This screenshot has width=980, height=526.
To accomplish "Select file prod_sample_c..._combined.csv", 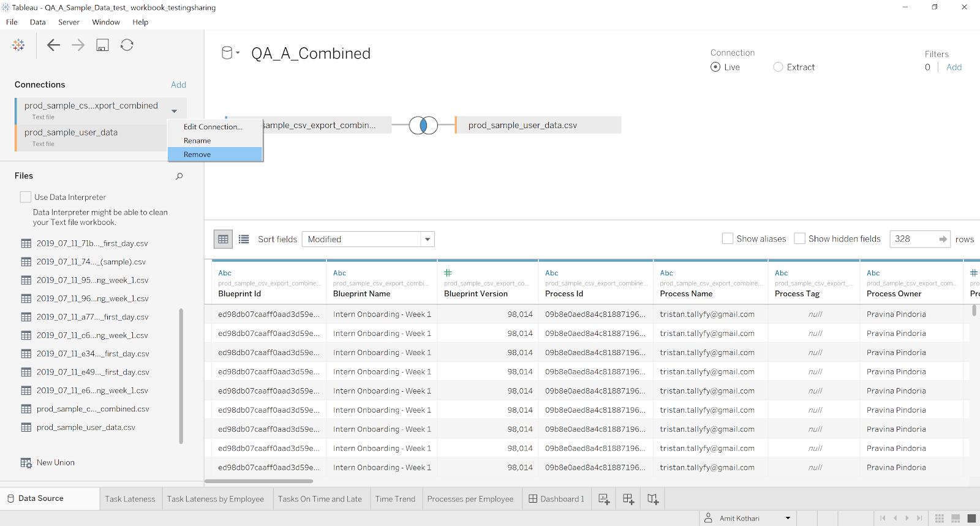I will [93, 409].
